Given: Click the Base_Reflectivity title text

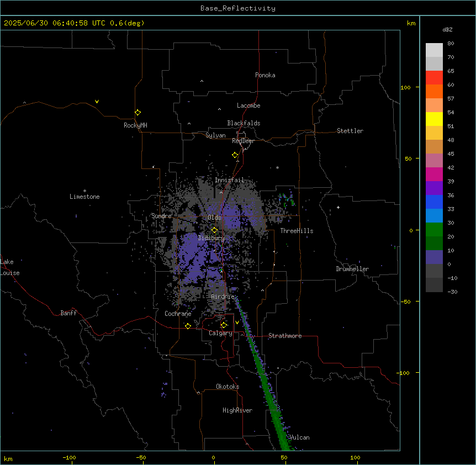Looking at the screenshot, I should (238, 8).
